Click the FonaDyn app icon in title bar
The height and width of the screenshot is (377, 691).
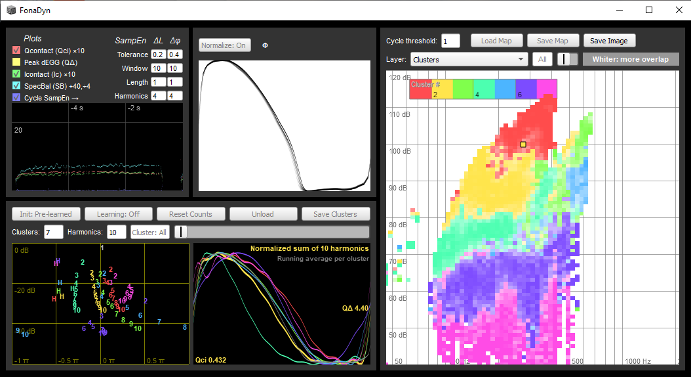pyautogui.click(x=11, y=10)
